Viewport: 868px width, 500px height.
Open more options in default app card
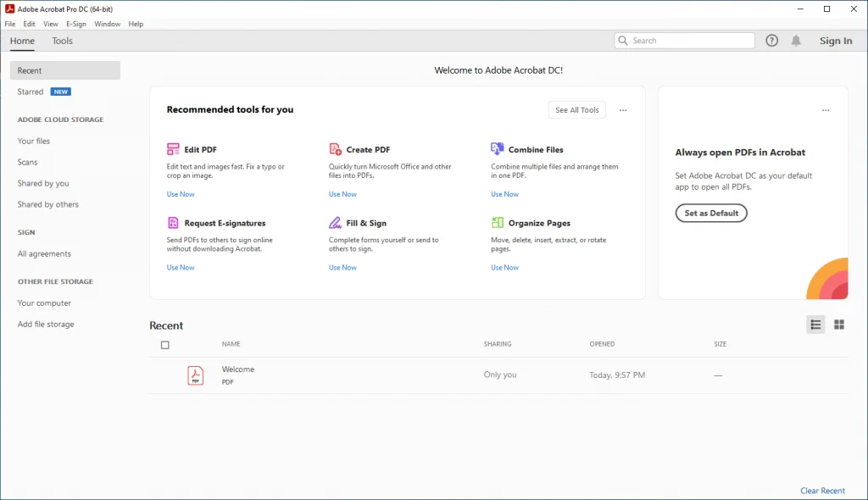pos(826,110)
